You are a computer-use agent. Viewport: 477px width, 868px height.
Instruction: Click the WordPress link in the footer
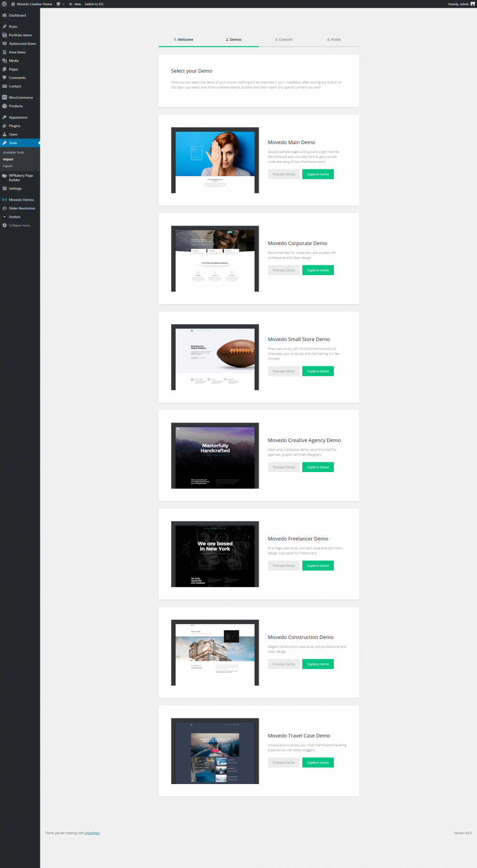coord(92,833)
